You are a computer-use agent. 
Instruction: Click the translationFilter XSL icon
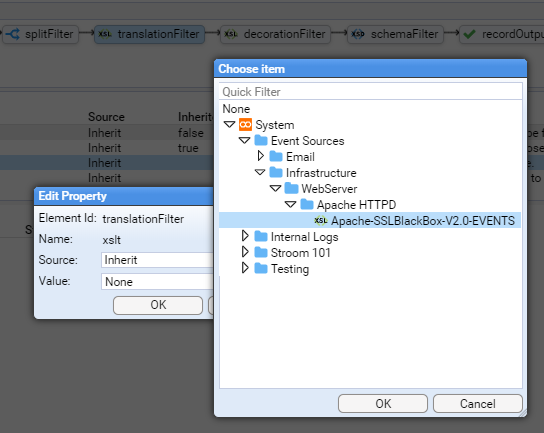pos(105,34)
